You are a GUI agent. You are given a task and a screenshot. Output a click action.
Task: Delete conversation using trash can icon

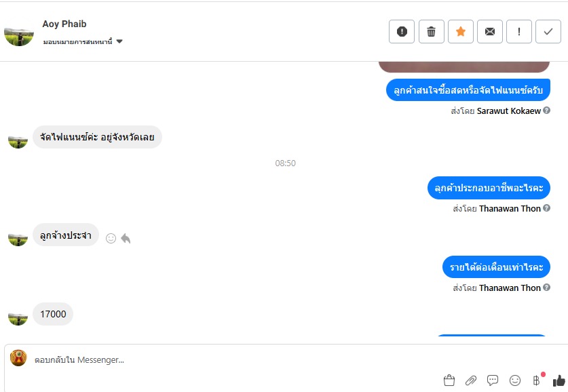tap(431, 32)
